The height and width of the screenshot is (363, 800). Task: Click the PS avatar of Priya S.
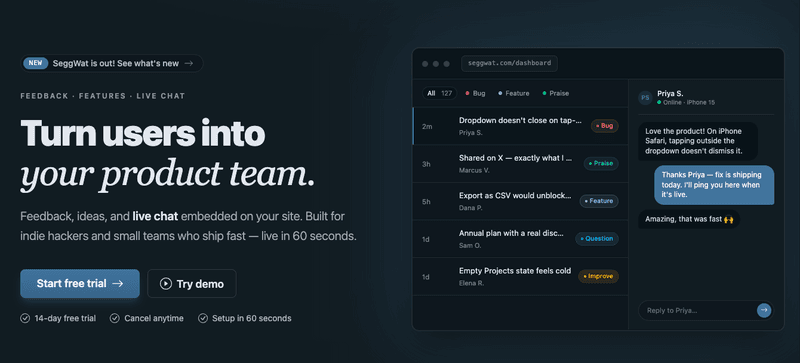[x=645, y=98]
